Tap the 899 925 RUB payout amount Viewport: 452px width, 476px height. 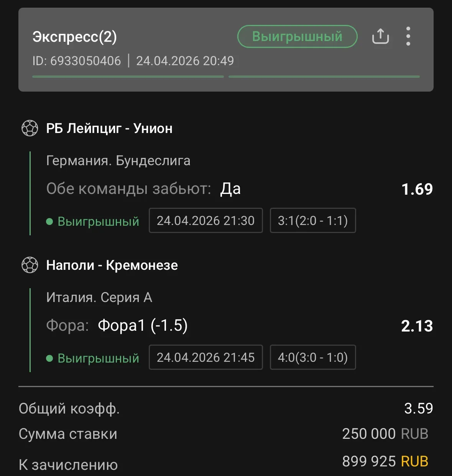coord(385,461)
